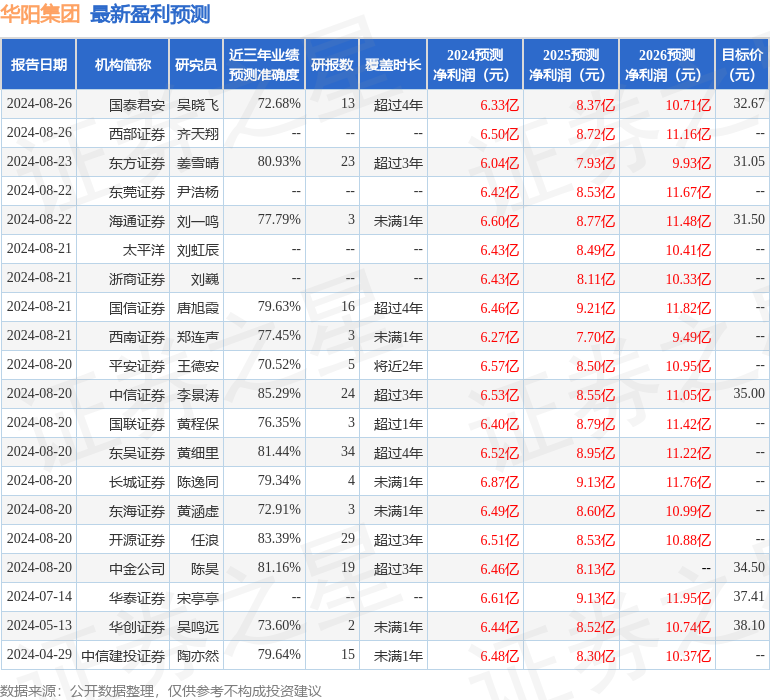Click institution name 中信建投证券
Viewport: 770px width, 700px height.
[123, 655]
